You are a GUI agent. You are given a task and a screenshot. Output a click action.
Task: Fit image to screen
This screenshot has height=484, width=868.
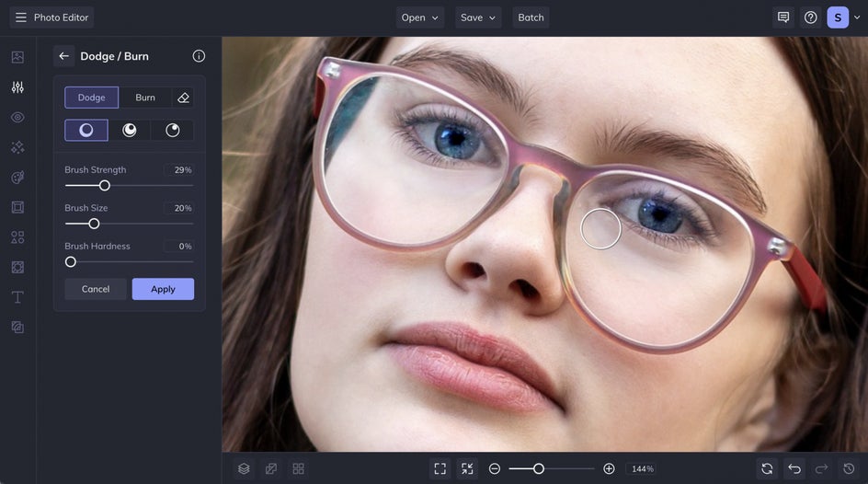(440, 469)
